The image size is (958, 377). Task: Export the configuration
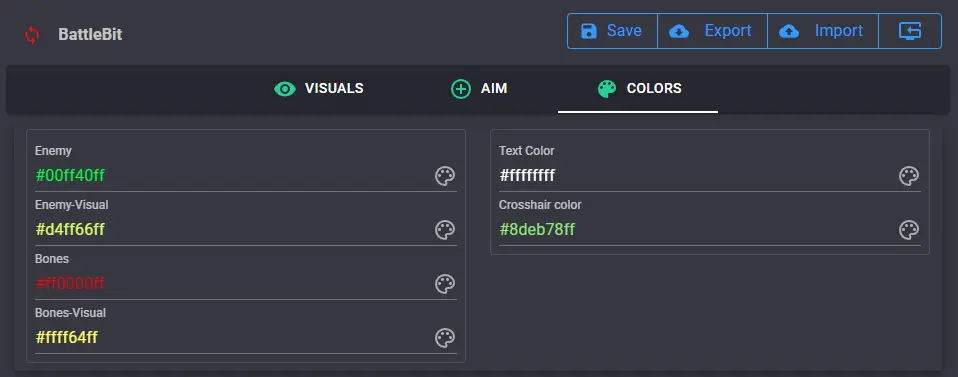pos(712,31)
